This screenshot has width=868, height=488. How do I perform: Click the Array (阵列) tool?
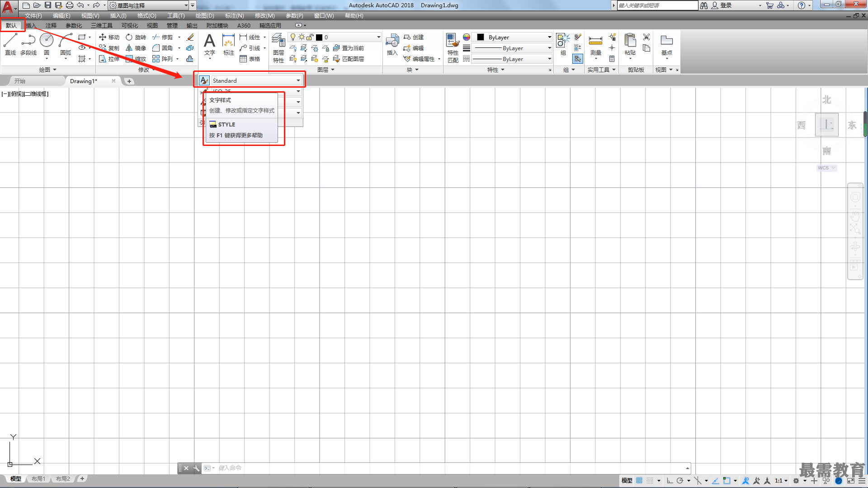[163, 59]
